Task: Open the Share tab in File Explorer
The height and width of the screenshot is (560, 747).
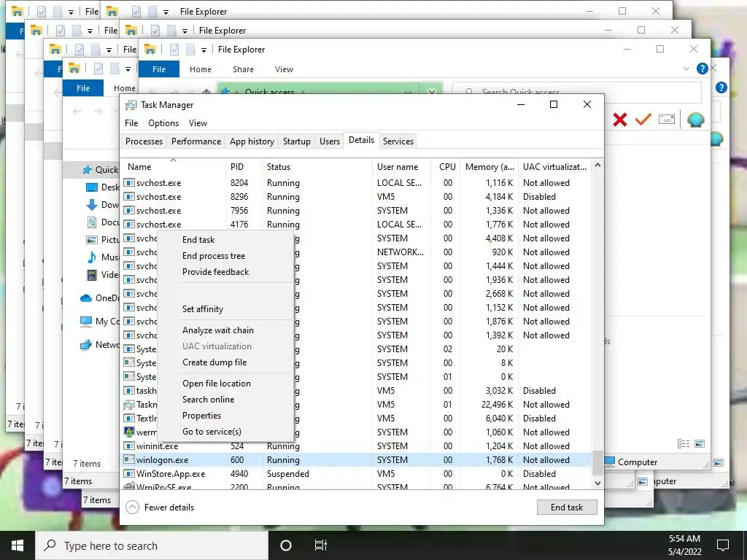Action: pyautogui.click(x=243, y=69)
